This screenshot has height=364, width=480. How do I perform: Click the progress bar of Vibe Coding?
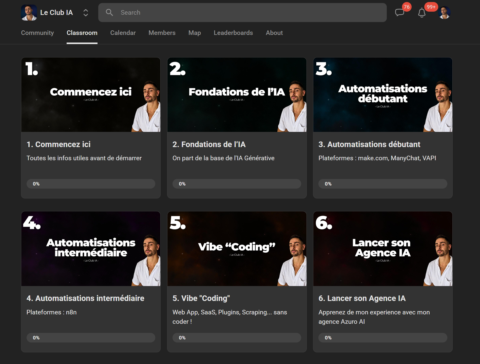click(x=237, y=338)
